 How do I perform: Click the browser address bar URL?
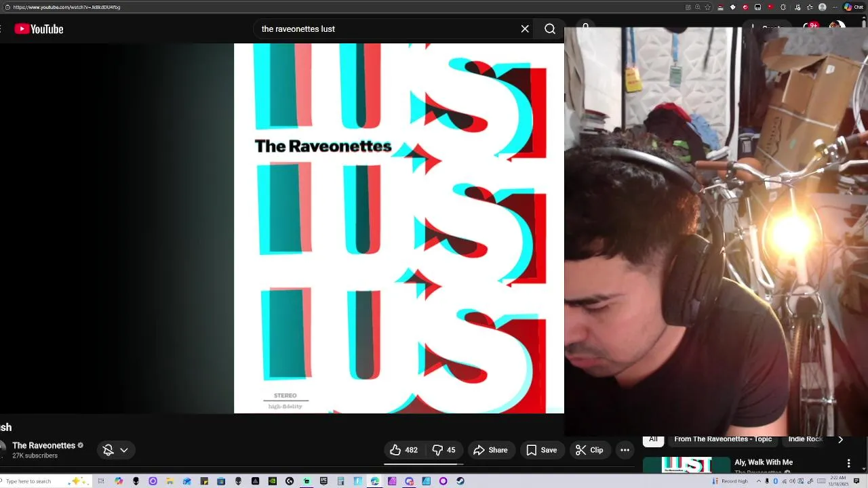66,7
